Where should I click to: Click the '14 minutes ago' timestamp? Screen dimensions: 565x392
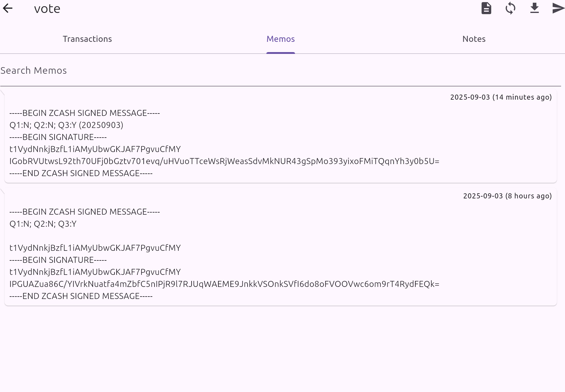501,97
